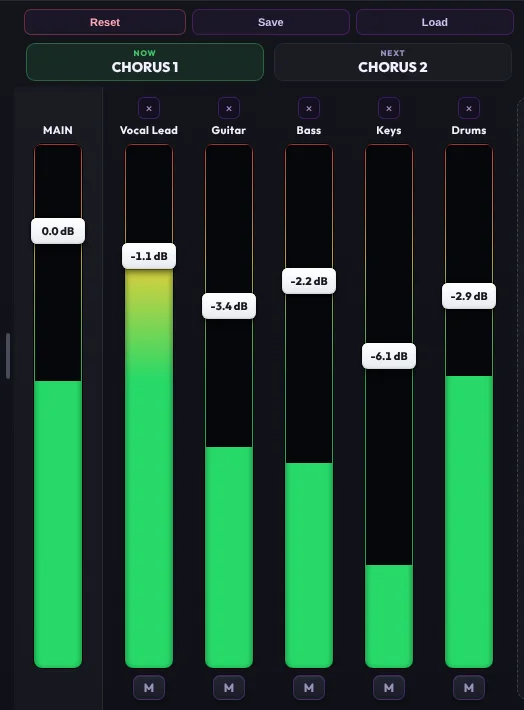This screenshot has width=524, height=710.
Task: Click the MAIN channel label
Action: pyautogui.click(x=58, y=130)
